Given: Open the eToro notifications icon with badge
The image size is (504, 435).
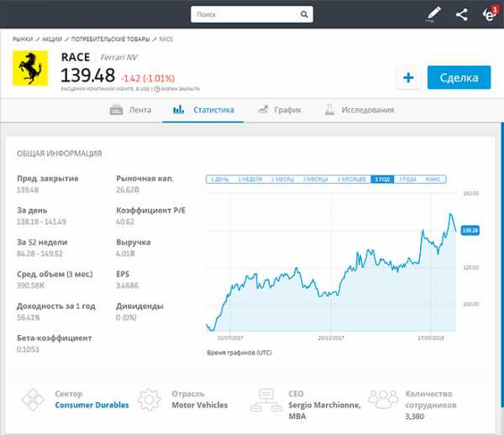Looking at the screenshot, I should 490,13.
